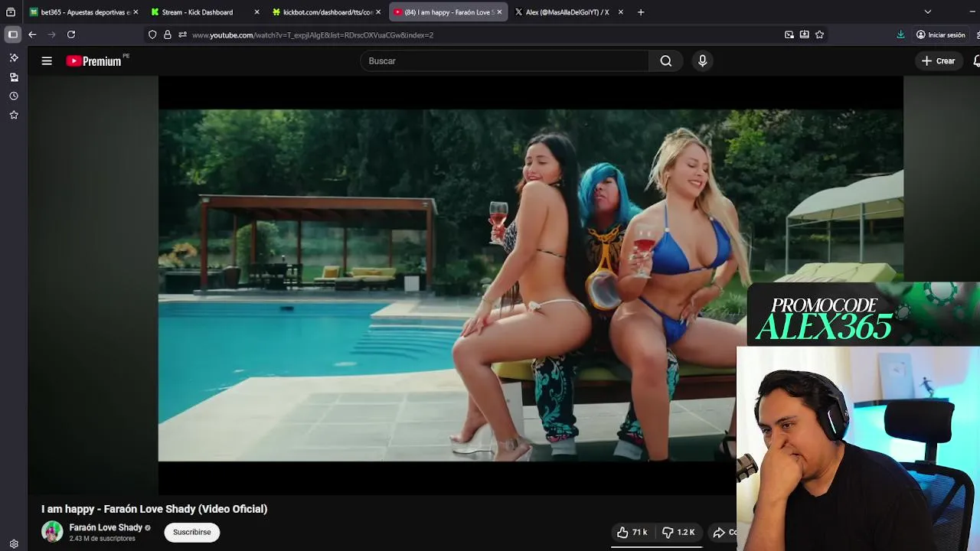
Task: Click the Suscribirse button
Action: [x=191, y=532]
